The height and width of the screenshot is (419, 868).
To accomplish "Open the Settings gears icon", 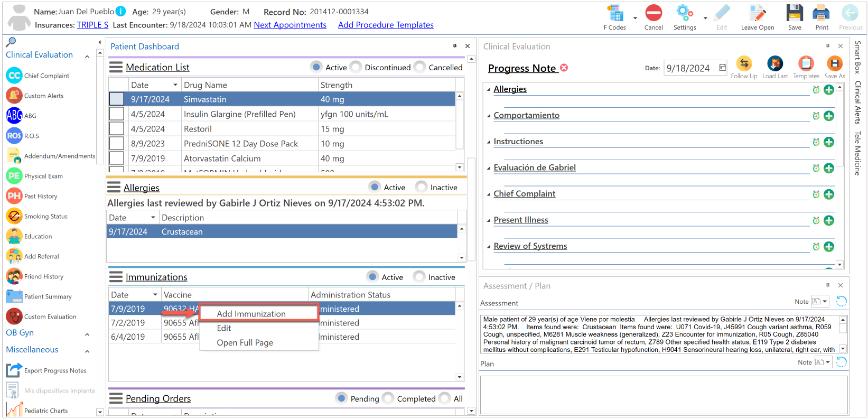I will [x=685, y=13].
